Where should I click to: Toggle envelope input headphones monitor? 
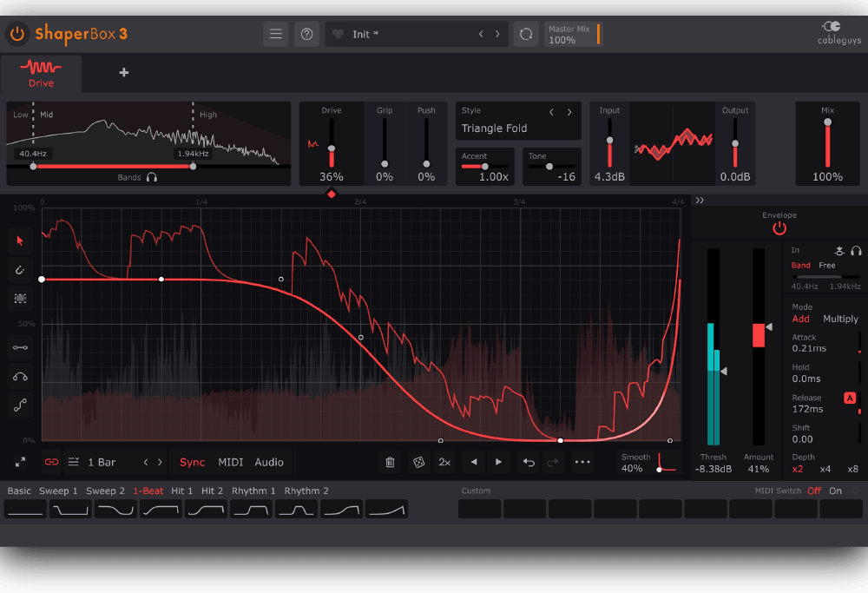856,251
